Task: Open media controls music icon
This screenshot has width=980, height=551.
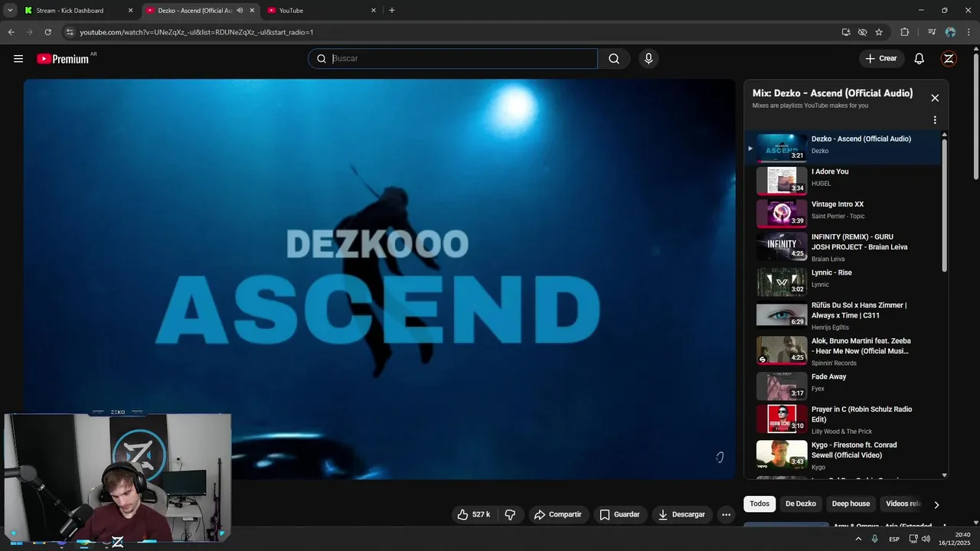Action: 932,32
